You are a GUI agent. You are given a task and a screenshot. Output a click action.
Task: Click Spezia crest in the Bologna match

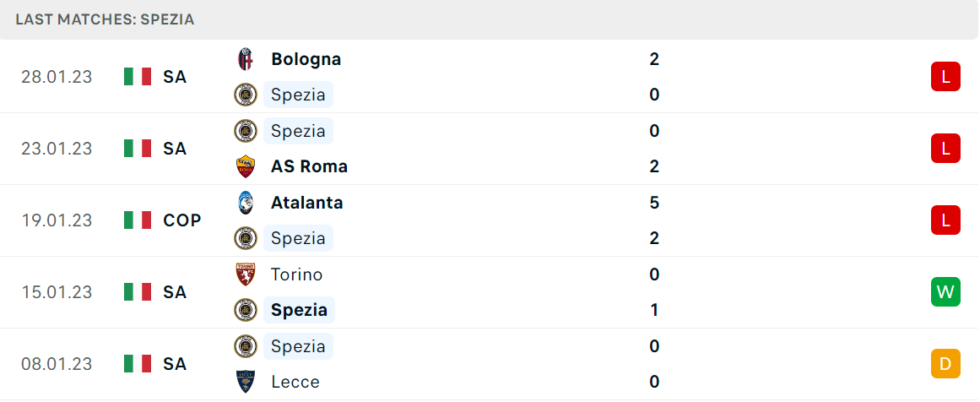[245, 95]
